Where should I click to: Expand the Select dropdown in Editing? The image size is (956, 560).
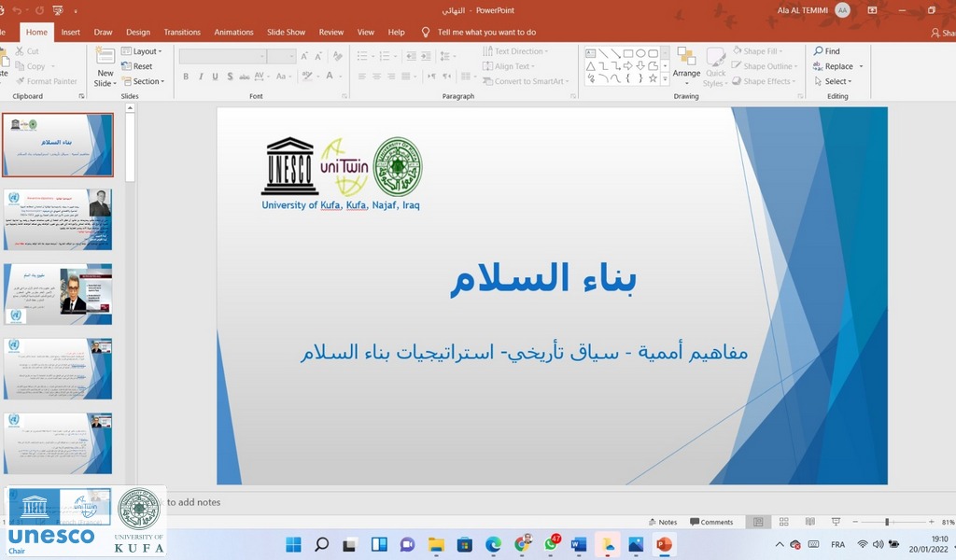pyautogui.click(x=837, y=81)
